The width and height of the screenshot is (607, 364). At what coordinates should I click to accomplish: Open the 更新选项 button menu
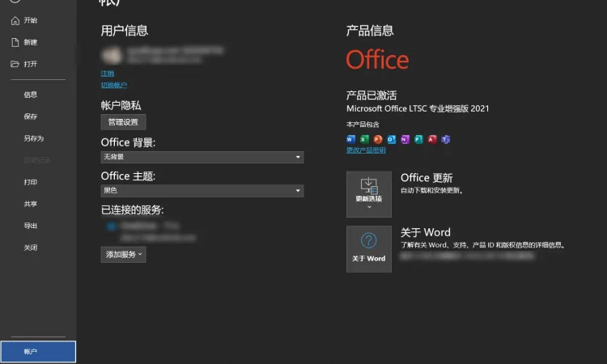click(369, 194)
